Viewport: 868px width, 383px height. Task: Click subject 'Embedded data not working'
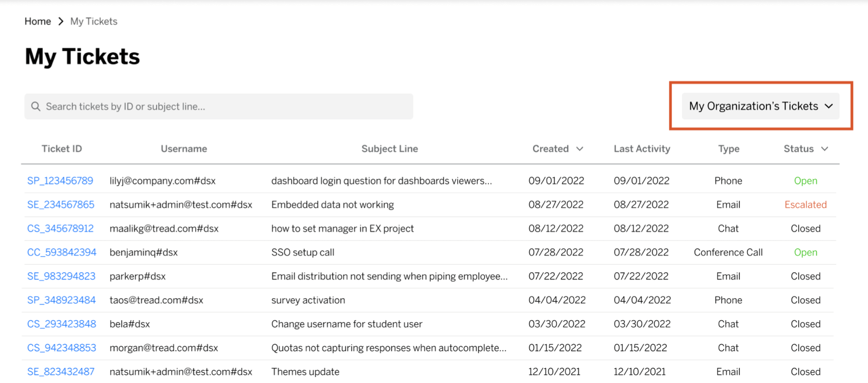pyautogui.click(x=333, y=205)
